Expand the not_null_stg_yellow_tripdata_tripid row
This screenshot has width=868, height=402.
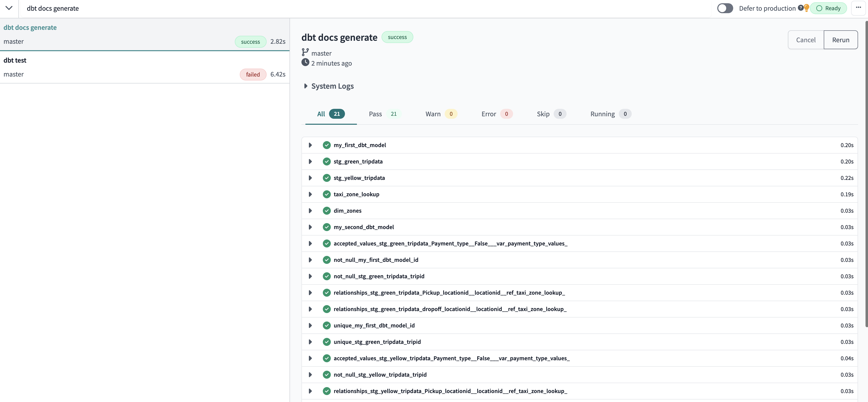(x=310, y=375)
